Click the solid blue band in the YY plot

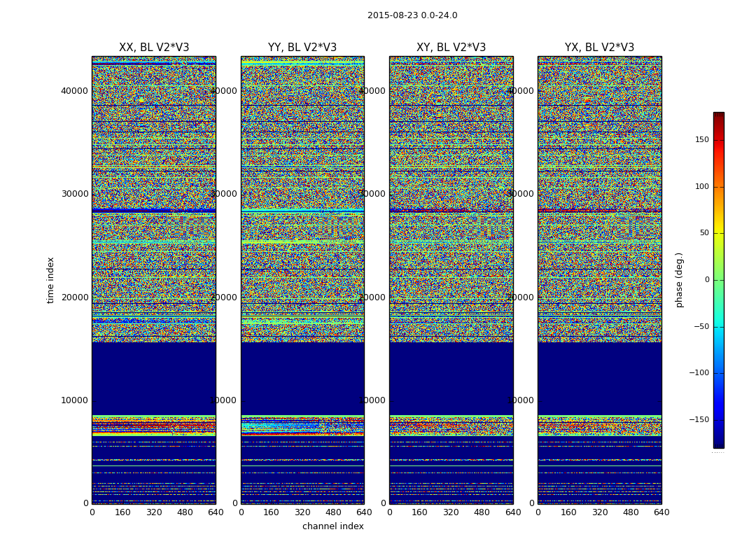302,378
